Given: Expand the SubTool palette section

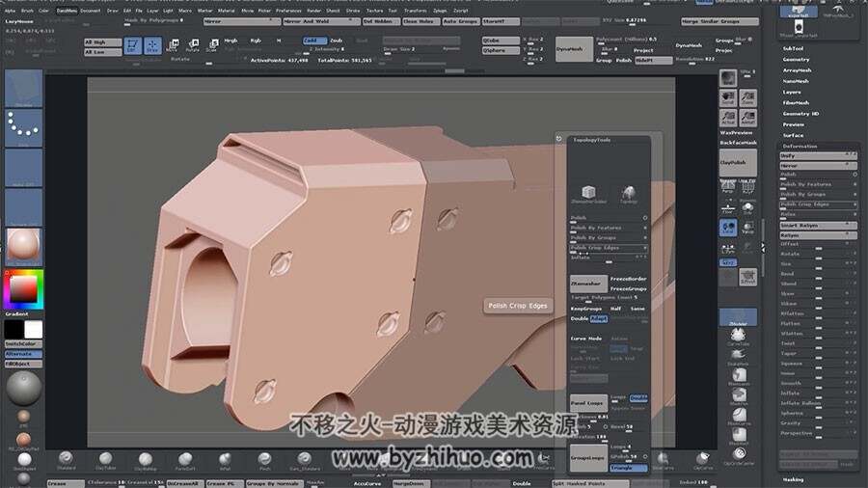Looking at the screenshot, I should pyautogui.click(x=793, y=48).
